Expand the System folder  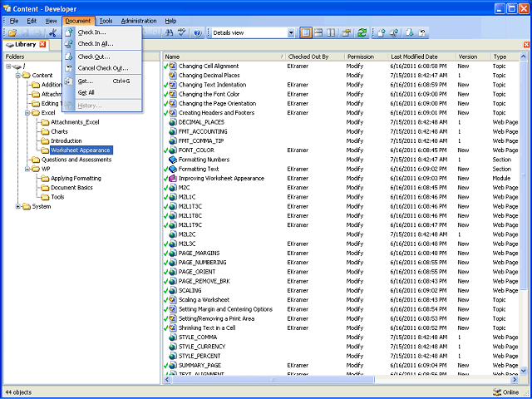click(x=18, y=206)
